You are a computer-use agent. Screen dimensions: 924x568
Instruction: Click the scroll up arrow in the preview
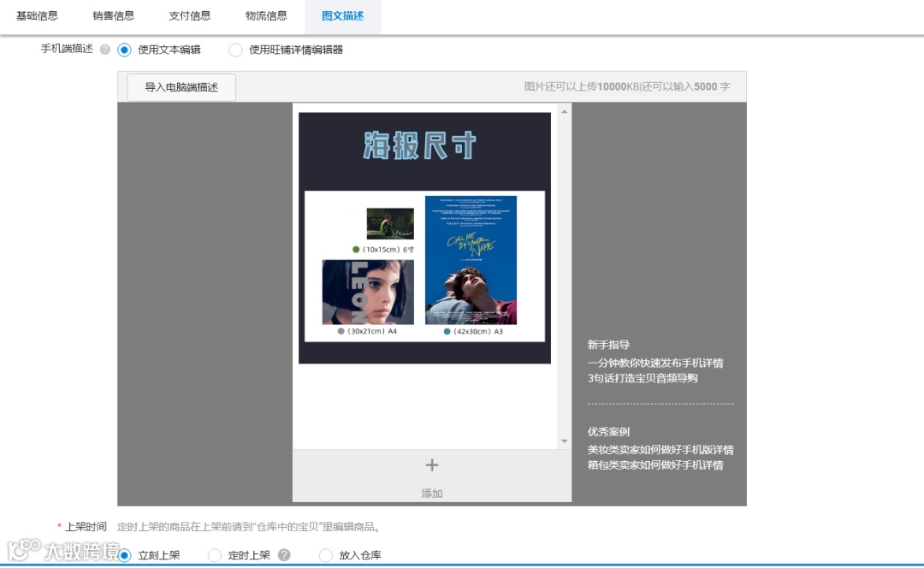(x=565, y=111)
